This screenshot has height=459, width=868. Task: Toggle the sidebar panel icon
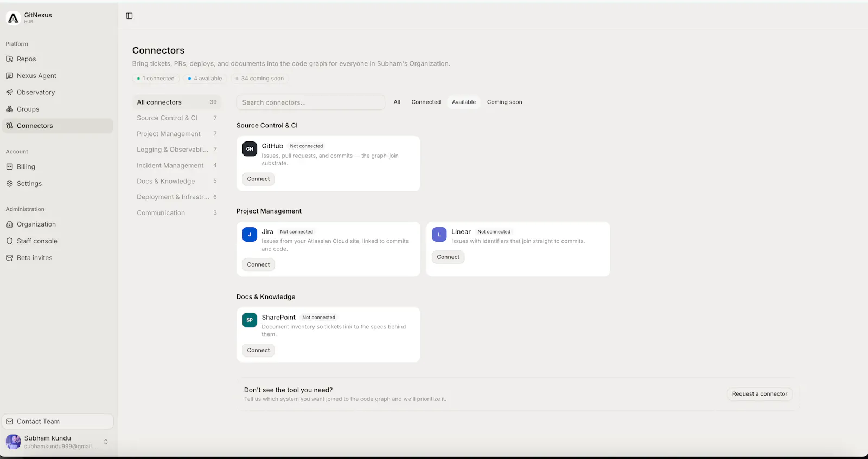(x=129, y=16)
